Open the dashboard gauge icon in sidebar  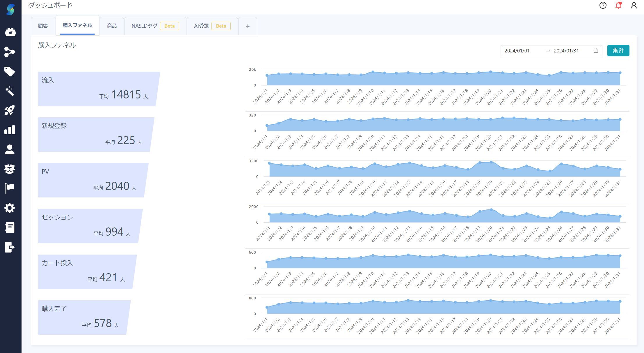[10, 32]
